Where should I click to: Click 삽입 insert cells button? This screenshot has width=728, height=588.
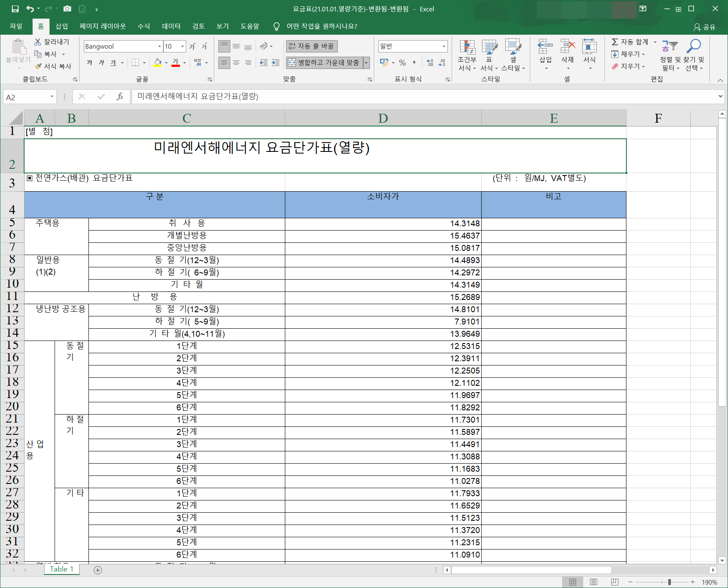click(546, 55)
